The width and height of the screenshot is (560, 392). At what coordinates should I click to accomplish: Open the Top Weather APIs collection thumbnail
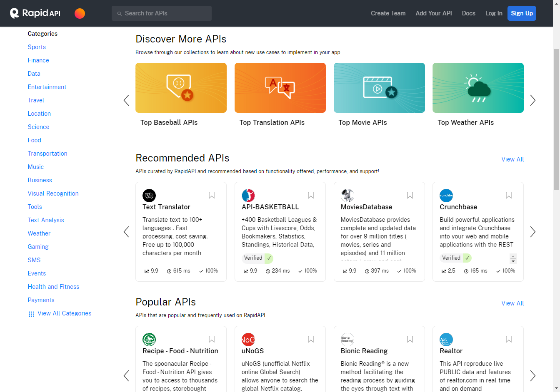478,88
